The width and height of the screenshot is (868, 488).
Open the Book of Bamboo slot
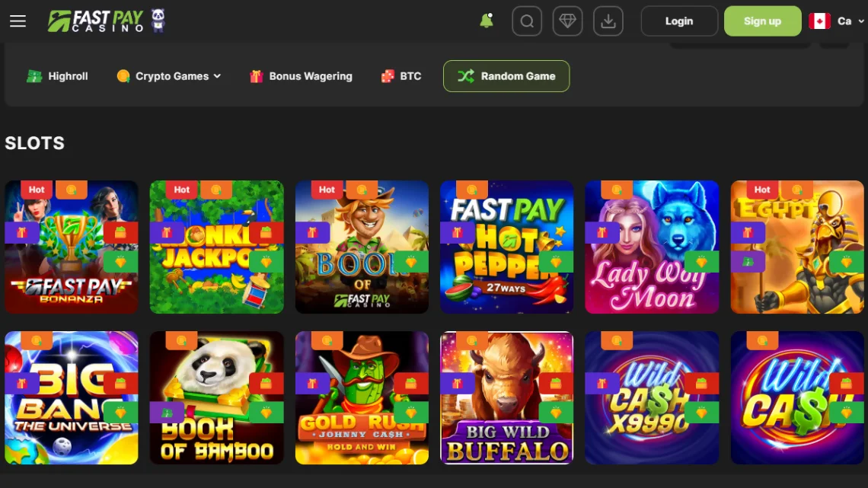click(216, 398)
